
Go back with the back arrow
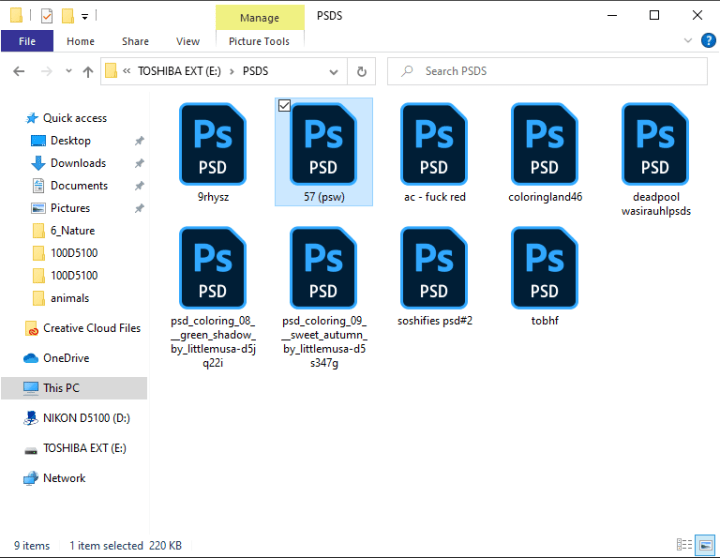(x=19, y=71)
